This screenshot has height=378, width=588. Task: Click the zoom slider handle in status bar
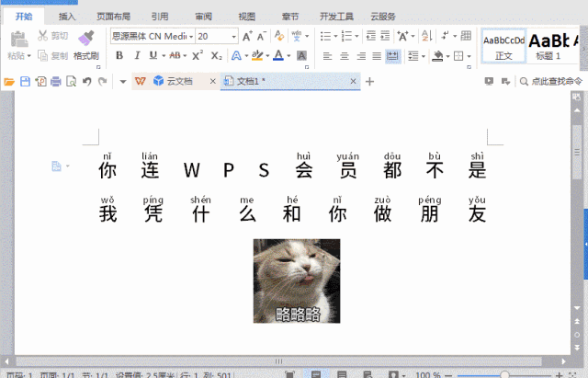coord(504,374)
